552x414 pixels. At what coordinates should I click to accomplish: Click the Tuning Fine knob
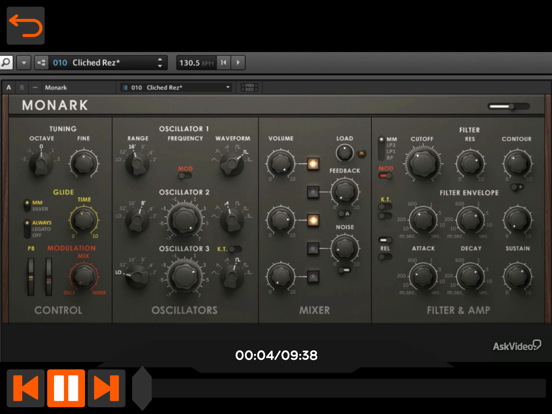click(x=84, y=163)
